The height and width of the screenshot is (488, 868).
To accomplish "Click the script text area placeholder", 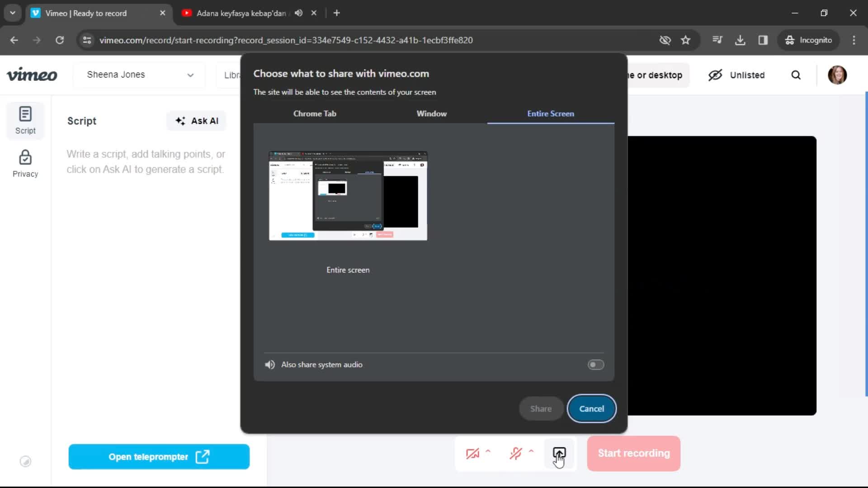I will pos(146,162).
